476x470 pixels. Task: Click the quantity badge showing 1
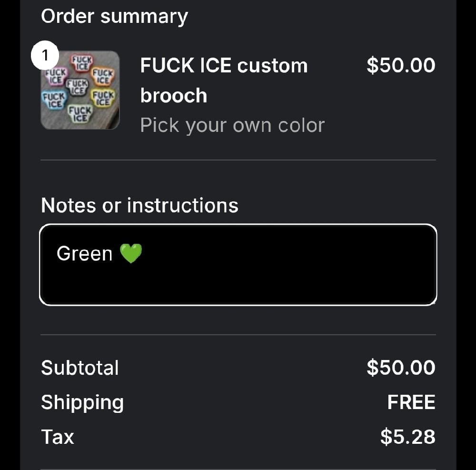[45, 56]
